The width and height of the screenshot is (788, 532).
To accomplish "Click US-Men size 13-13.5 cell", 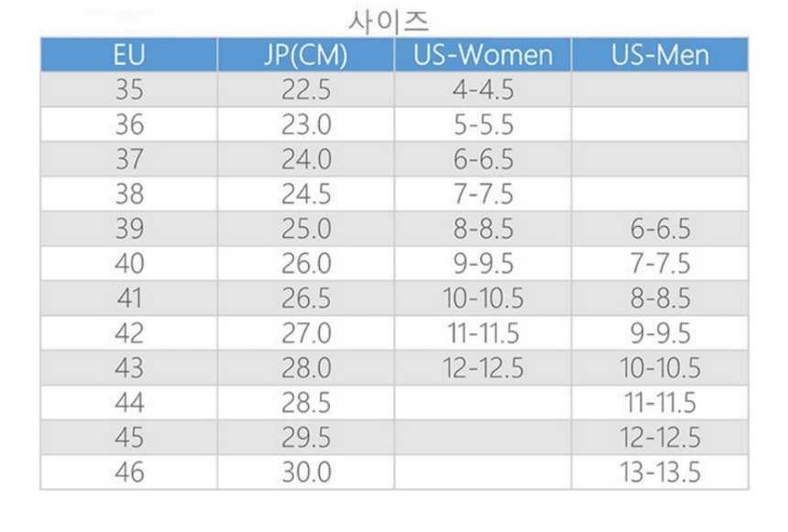I will (660, 472).
